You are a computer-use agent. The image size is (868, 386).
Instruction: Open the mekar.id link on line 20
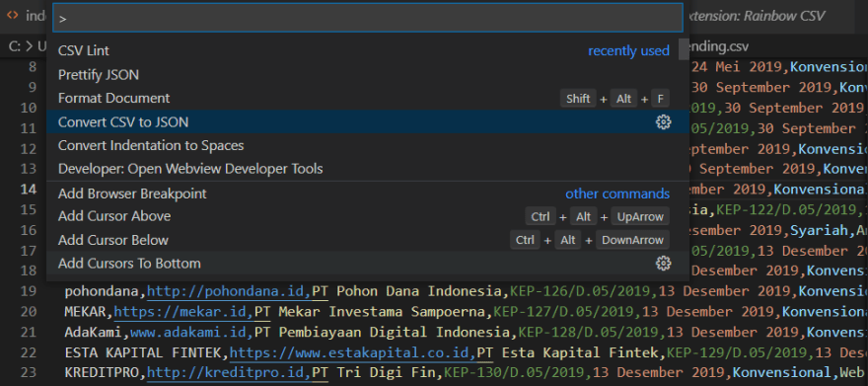point(183,312)
